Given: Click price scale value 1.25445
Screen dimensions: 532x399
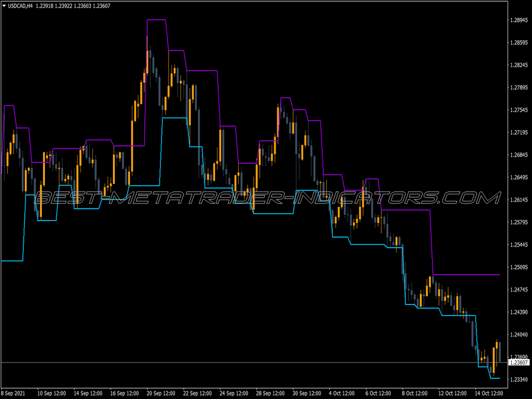Looking at the screenshot, I should coord(519,245).
